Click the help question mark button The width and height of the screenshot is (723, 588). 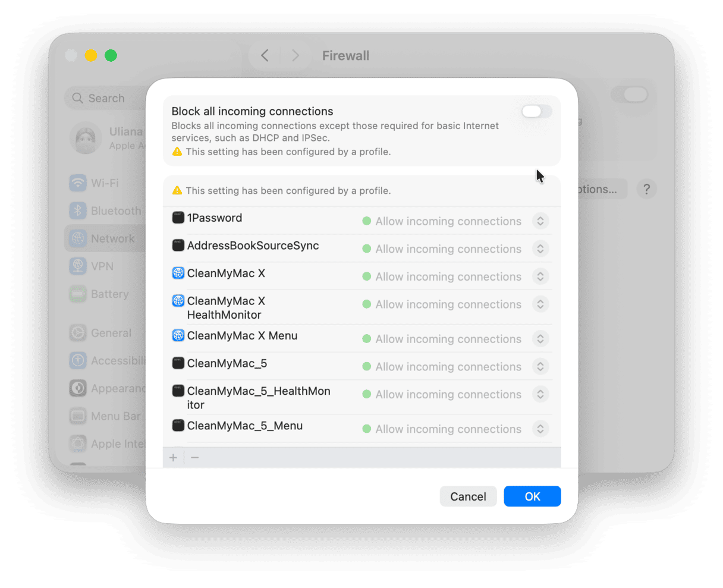(x=646, y=190)
